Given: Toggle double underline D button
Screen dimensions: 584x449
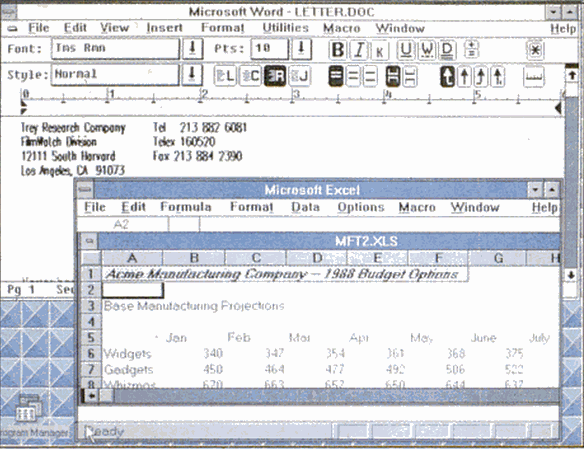Looking at the screenshot, I should pos(447,50).
